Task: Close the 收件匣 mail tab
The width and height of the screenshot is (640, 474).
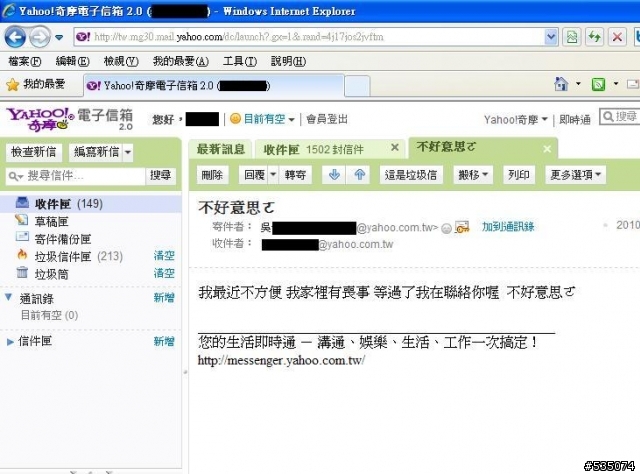Action: coord(395,147)
